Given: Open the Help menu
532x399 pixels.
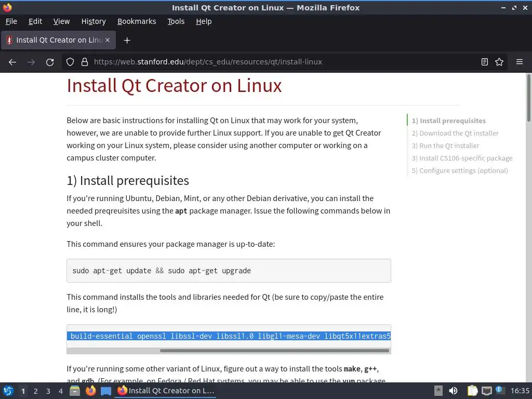Looking at the screenshot, I should click(x=204, y=21).
